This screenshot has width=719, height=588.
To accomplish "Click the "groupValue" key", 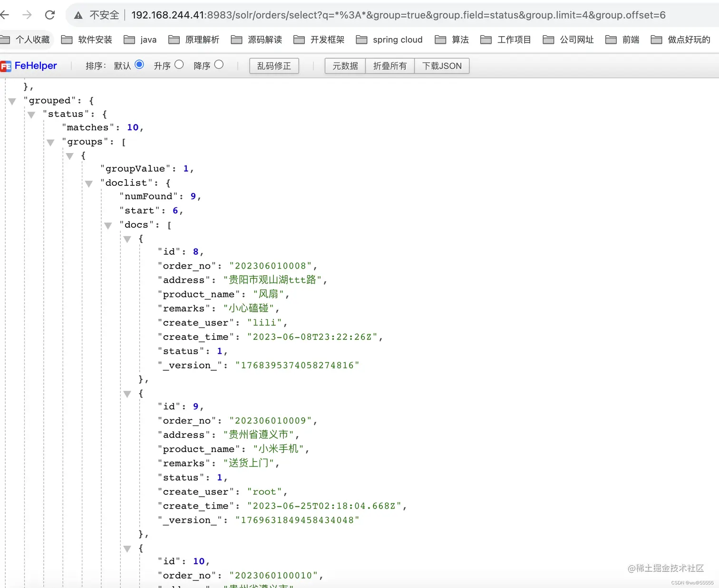I will pos(135,169).
